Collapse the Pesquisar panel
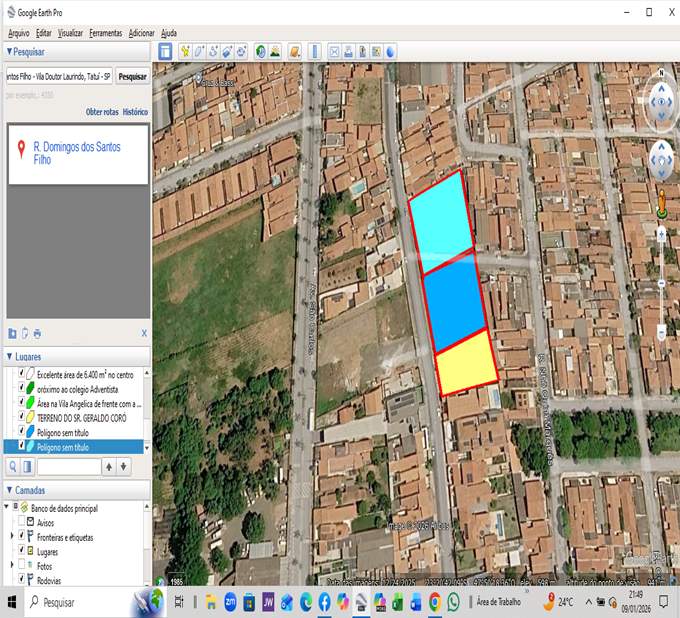 [9, 51]
